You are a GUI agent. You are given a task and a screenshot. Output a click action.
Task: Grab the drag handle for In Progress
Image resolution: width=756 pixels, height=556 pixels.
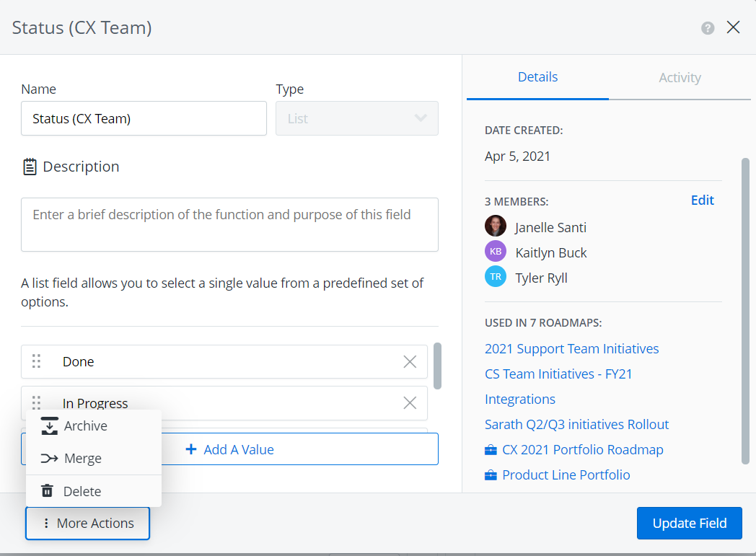37,402
